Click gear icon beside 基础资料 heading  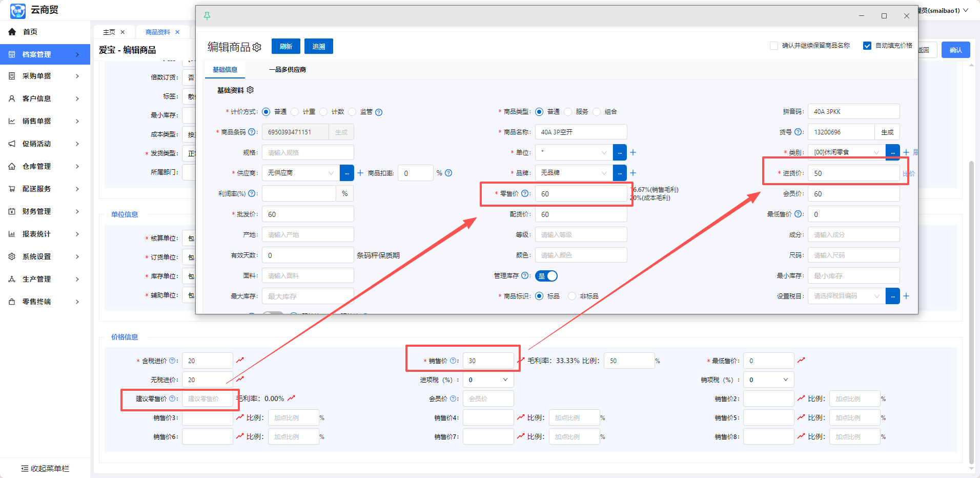coord(250,90)
